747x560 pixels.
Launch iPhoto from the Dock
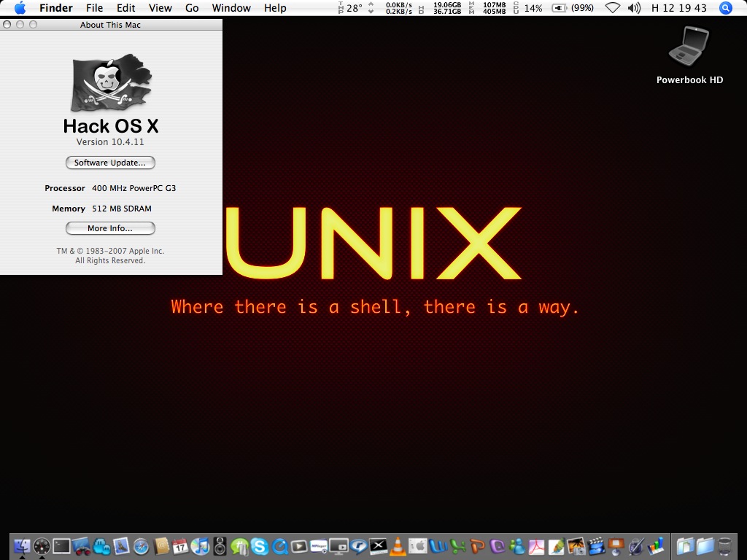pos(576,546)
